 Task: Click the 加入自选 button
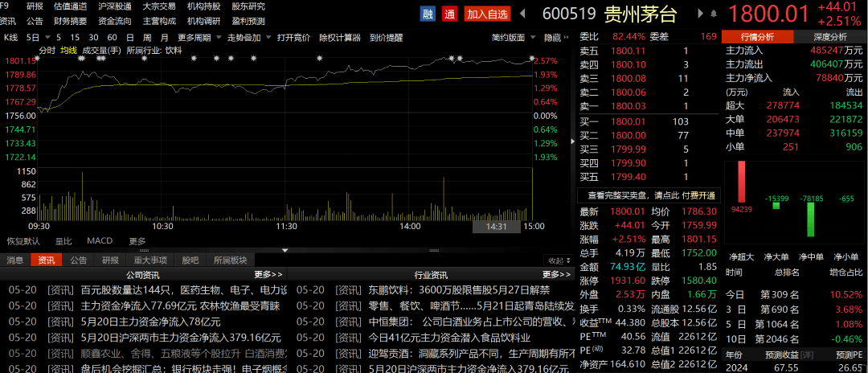pyautogui.click(x=487, y=14)
